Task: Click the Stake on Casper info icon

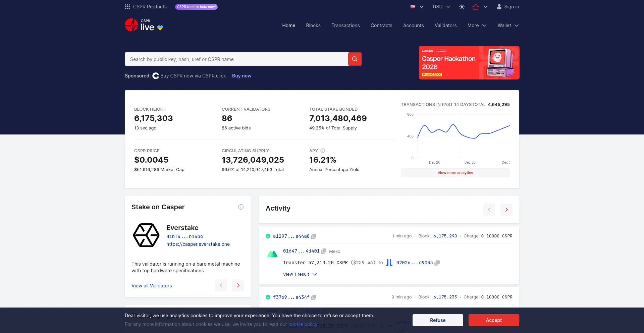Action: click(x=240, y=207)
